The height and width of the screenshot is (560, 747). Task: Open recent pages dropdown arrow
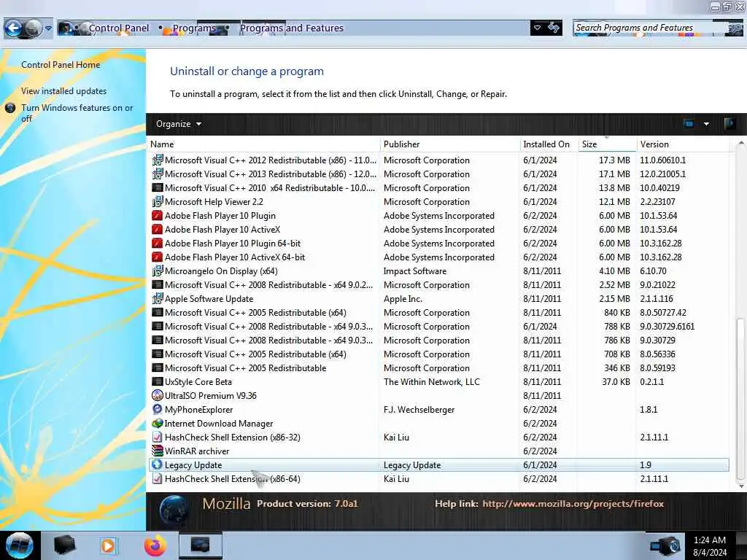48,28
